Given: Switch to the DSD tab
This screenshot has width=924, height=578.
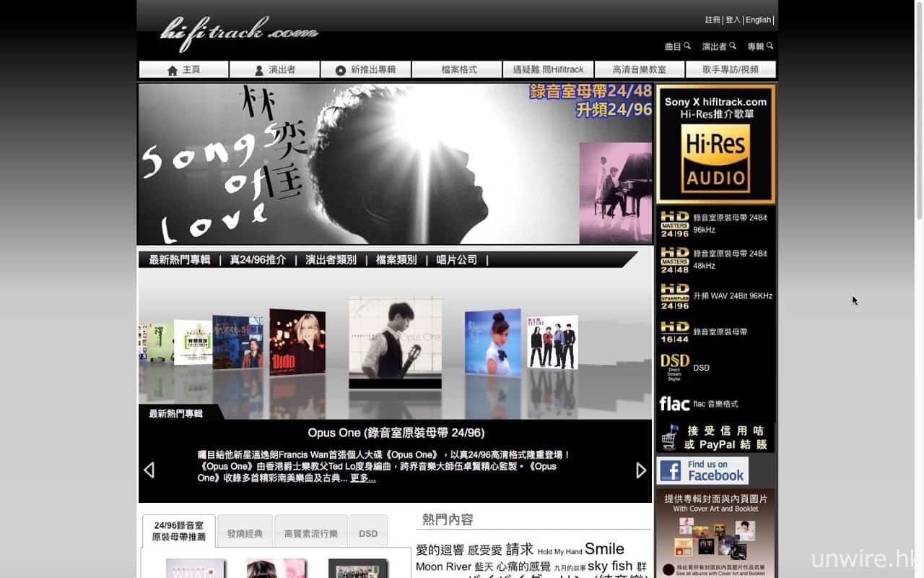Looking at the screenshot, I should click(368, 533).
